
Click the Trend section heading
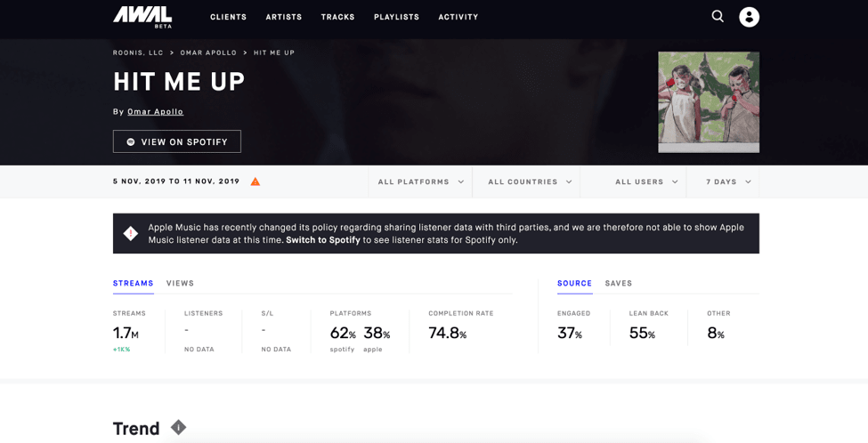click(x=136, y=428)
